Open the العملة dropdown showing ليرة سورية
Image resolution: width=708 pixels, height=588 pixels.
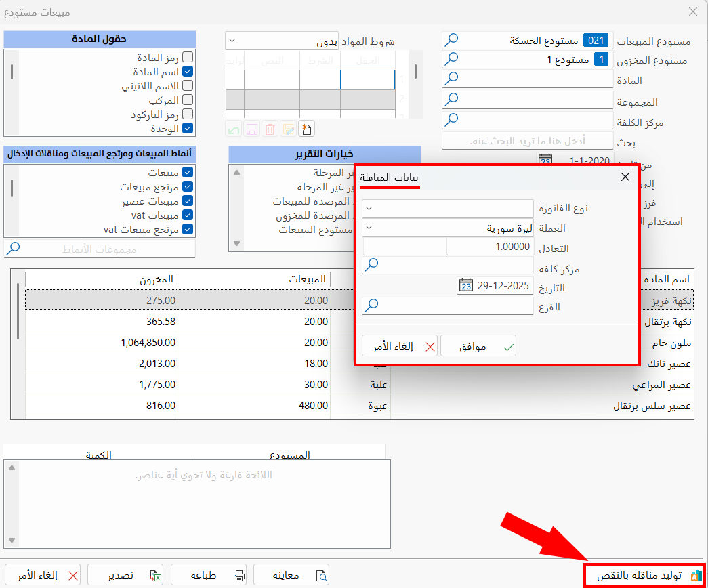pos(369,228)
